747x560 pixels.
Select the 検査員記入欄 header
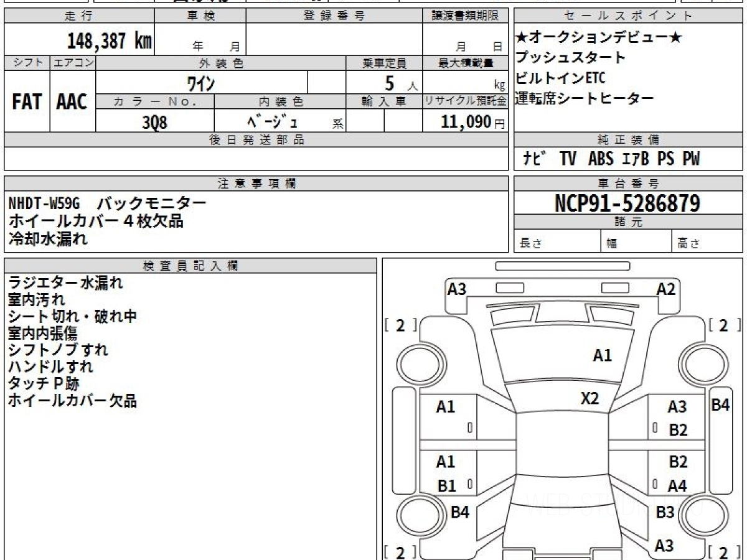pyautogui.click(x=190, y=266)
